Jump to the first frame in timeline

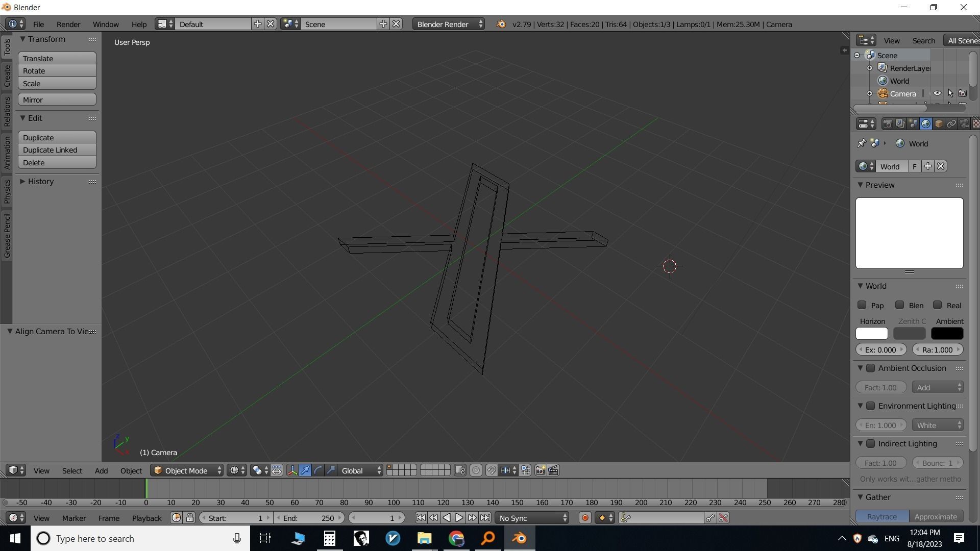(x=421, y=518)
